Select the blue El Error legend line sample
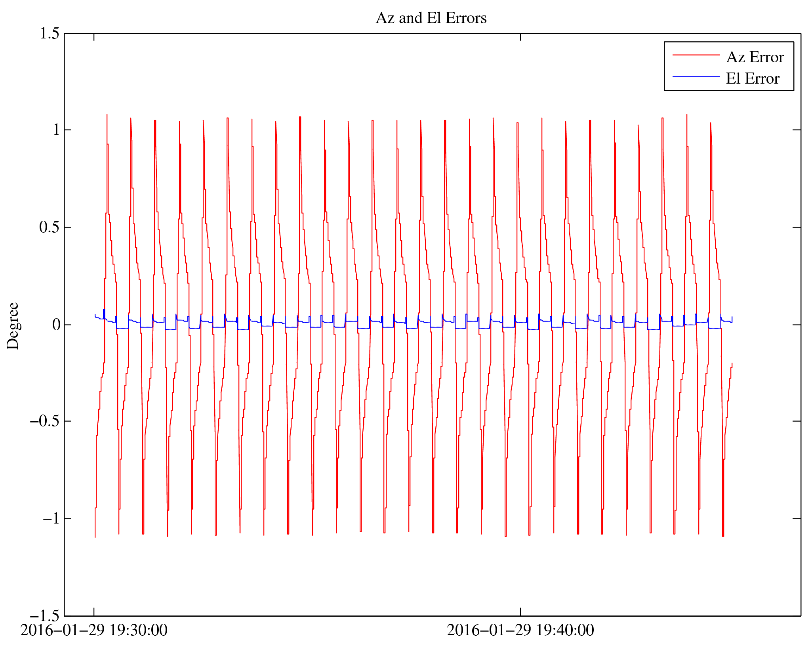Image resolution: width=812 pixels, height=667 pixels. [x=696, y=76]
